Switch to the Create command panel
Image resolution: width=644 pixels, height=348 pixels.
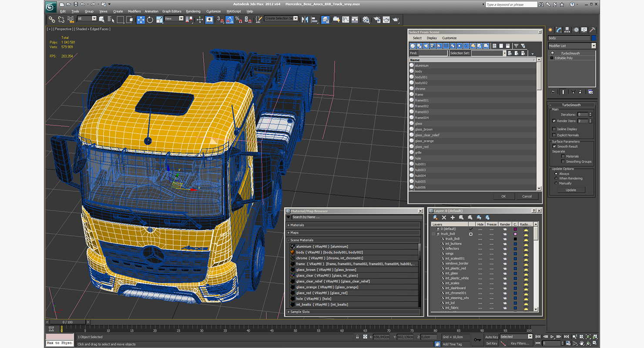pyautogui.click(x=550, y=30)
